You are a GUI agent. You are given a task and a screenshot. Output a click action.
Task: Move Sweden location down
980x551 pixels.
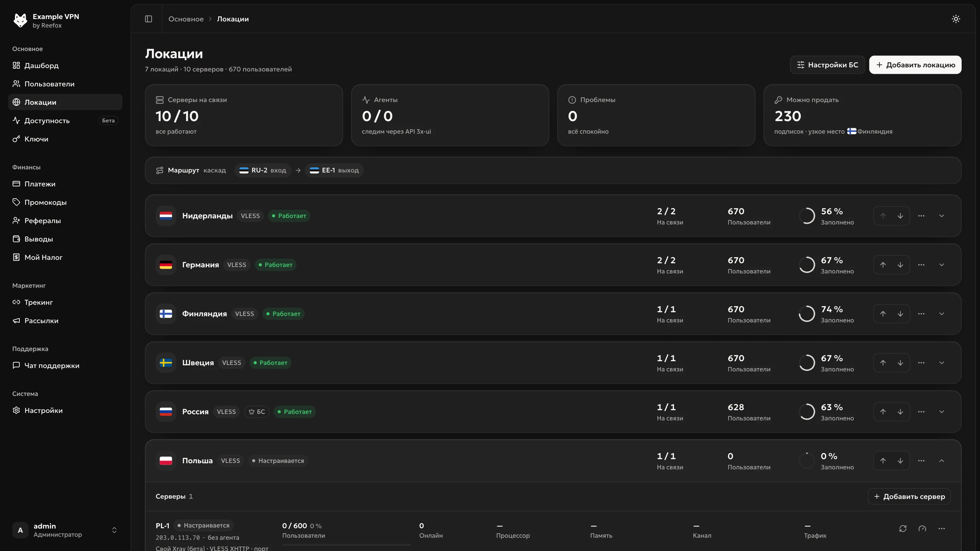[x=900, y=363]
